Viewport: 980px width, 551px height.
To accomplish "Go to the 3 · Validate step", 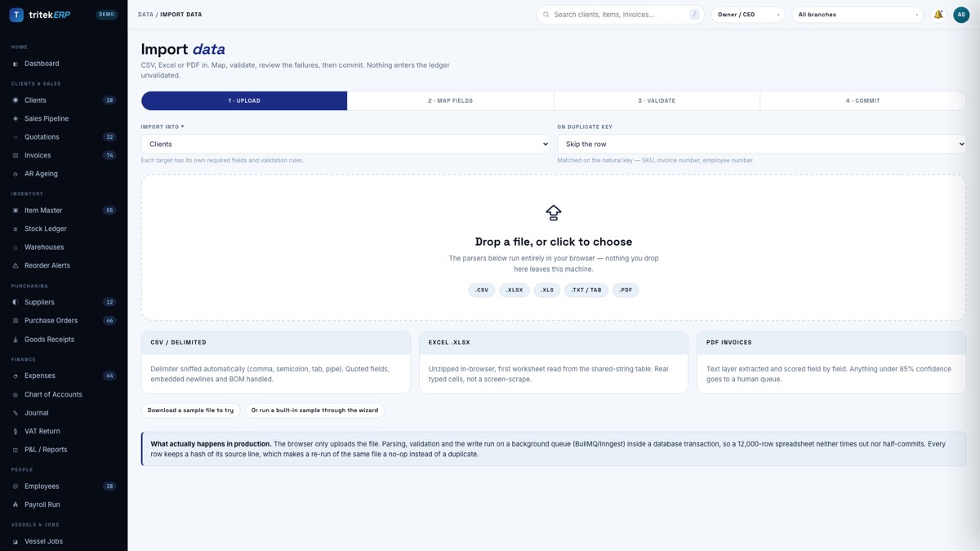I will tap(657, 100).
